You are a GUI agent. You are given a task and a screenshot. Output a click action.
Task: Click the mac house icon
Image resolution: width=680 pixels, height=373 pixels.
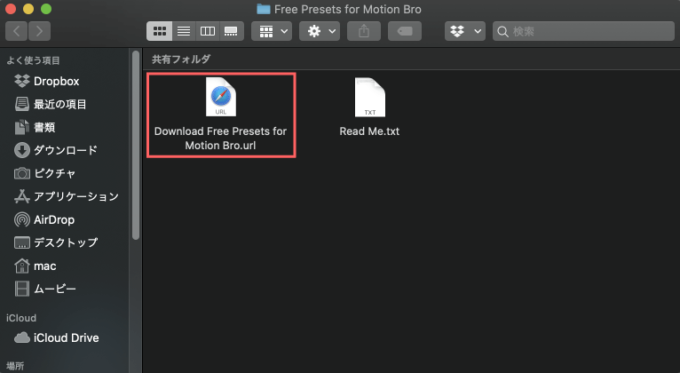[22, 266]
